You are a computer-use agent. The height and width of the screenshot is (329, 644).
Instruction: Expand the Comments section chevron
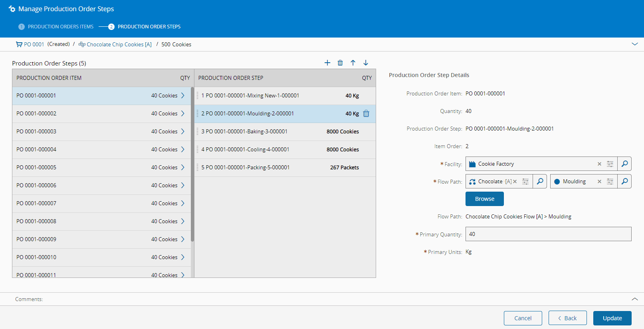(634, 299)
